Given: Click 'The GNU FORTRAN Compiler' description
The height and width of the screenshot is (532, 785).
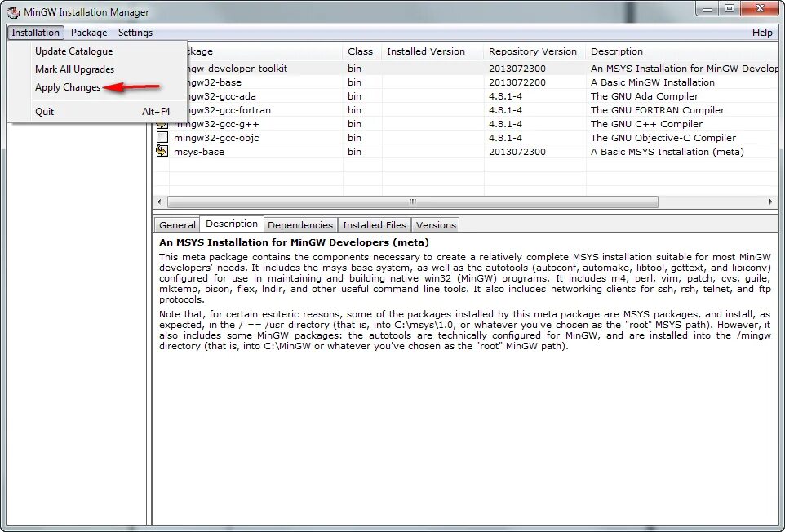Looking at the screenshot, I should pyautogui.click(x=658, y=110).
